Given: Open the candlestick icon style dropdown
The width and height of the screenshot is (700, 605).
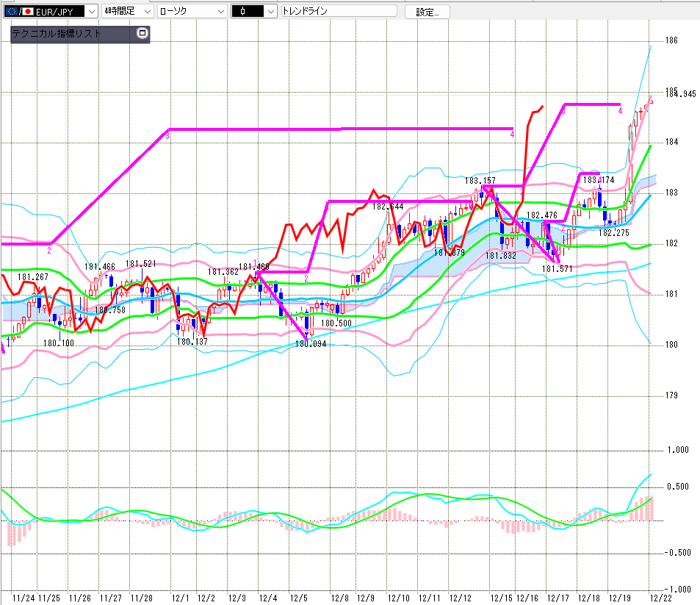Looking at the screenshot, I should 270,12.
